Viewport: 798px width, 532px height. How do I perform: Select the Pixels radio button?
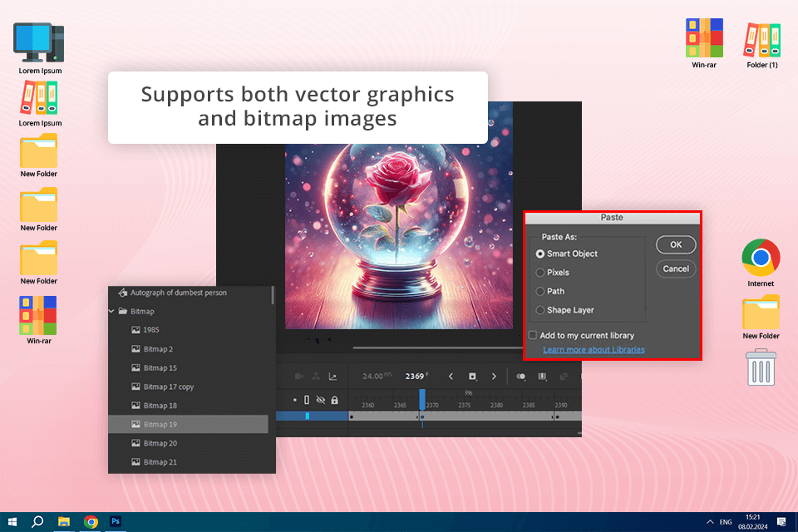(x=540, y=273)
